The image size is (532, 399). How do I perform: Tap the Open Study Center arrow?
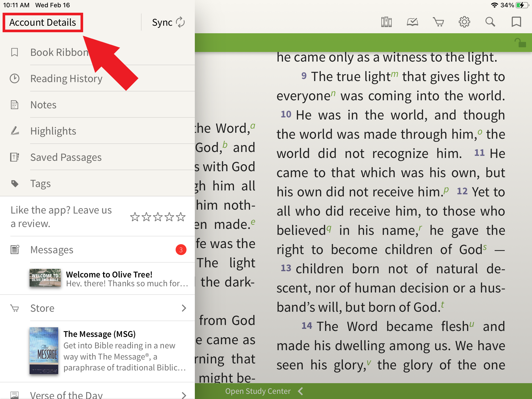tap(301, 391)
